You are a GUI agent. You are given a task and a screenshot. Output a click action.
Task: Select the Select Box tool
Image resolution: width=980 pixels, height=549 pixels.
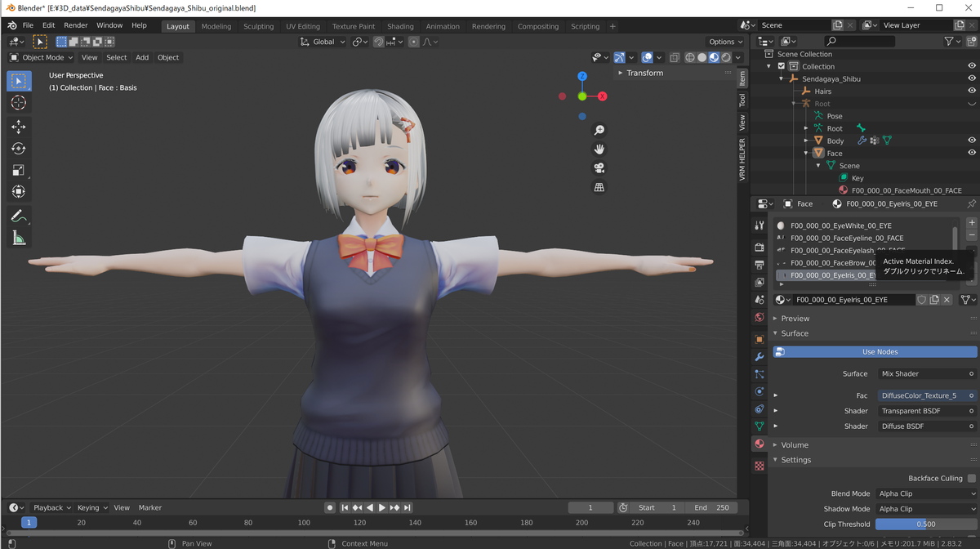(x=19, y=81)
